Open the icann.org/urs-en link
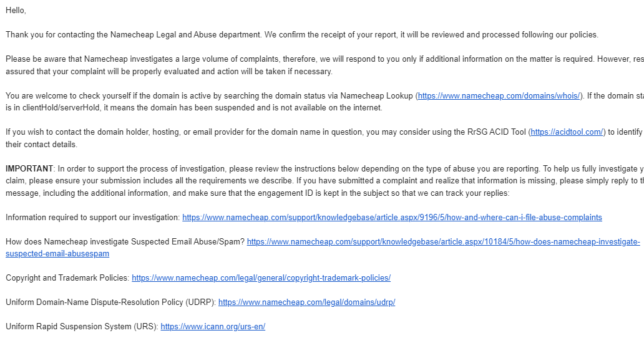This screenshot has width=644, height=338. [x=213, y=326]
